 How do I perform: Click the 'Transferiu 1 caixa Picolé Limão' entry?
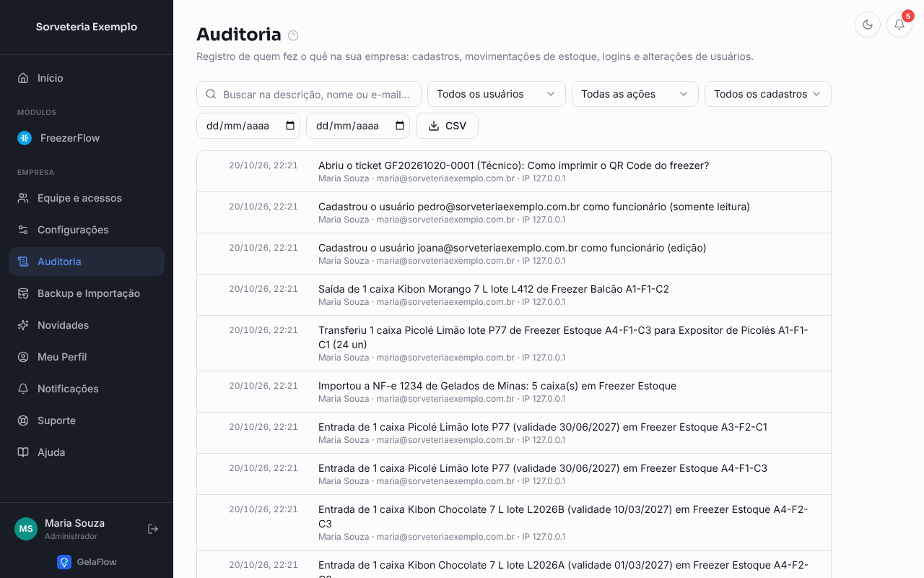click(514, 343)
